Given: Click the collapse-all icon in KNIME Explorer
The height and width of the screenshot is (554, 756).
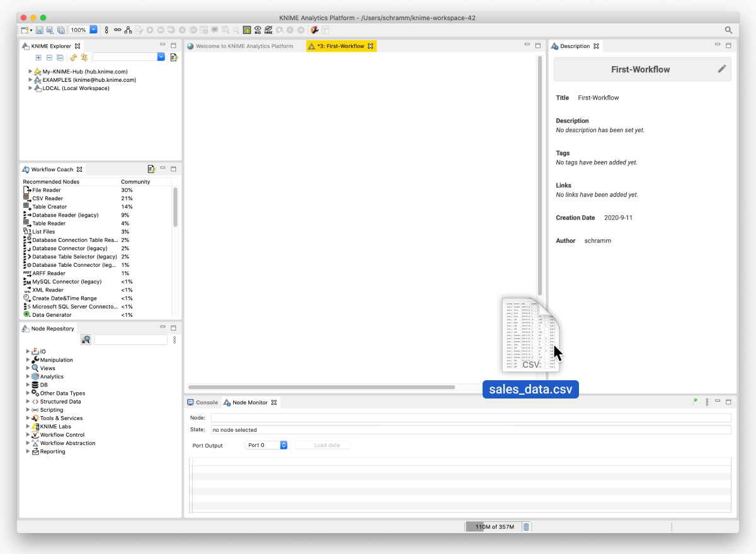Looking at the screenshot, I should (60, 57).
